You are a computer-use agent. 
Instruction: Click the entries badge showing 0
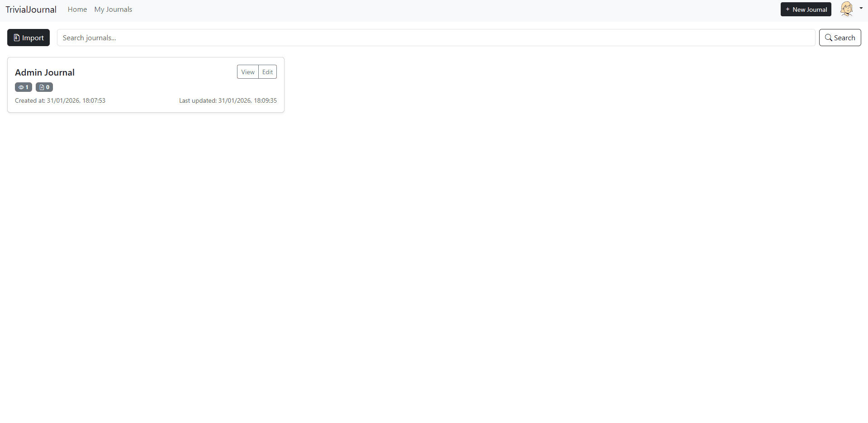(x=44, y=87)
